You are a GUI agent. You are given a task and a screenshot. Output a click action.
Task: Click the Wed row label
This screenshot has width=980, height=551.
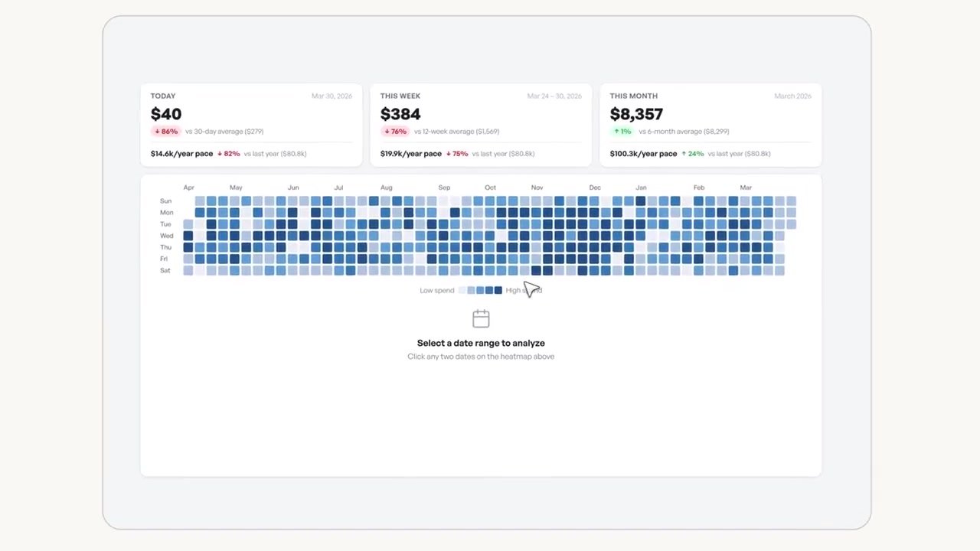[166, 236]
